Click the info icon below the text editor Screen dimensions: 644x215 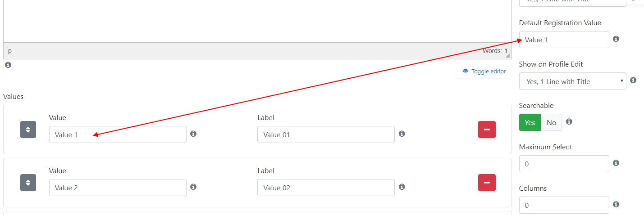(x=8, y=65)
